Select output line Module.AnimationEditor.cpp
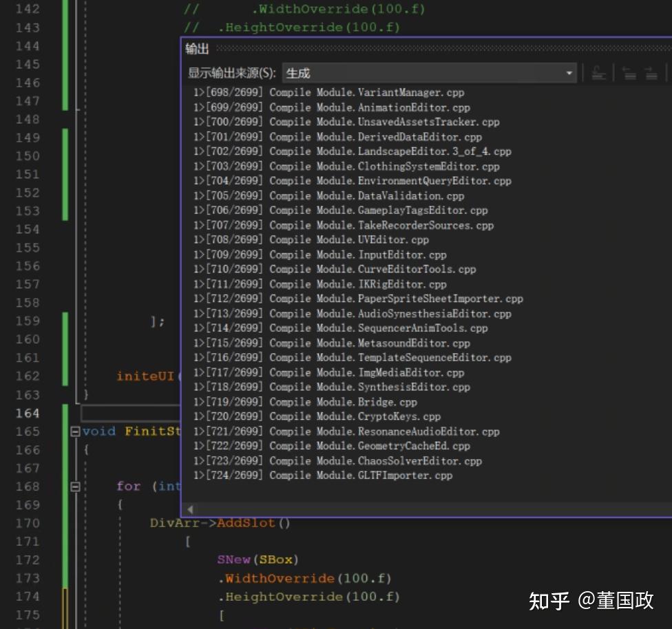Image resolution: width=672 pixels, height=629 pixels. click(332, 107)
